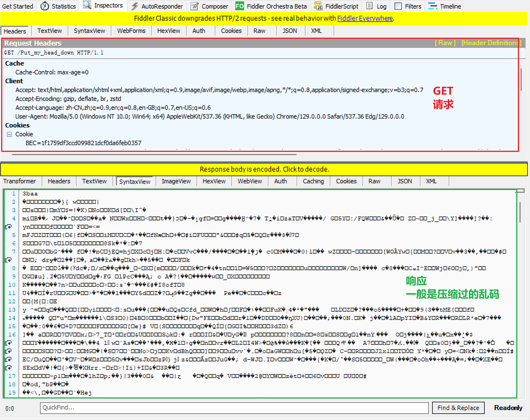Open the response TextView tab
530x420 pixels.
point(95,181)
